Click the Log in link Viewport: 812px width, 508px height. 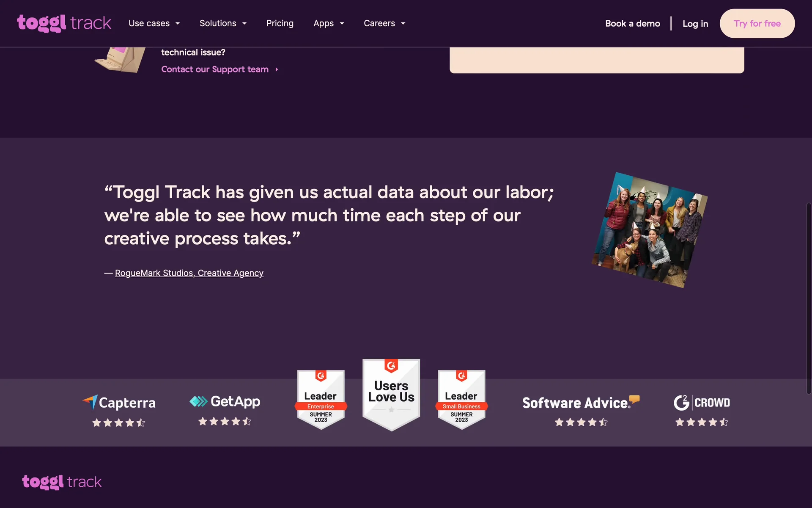pyautogui.click(x=695, y=24)
